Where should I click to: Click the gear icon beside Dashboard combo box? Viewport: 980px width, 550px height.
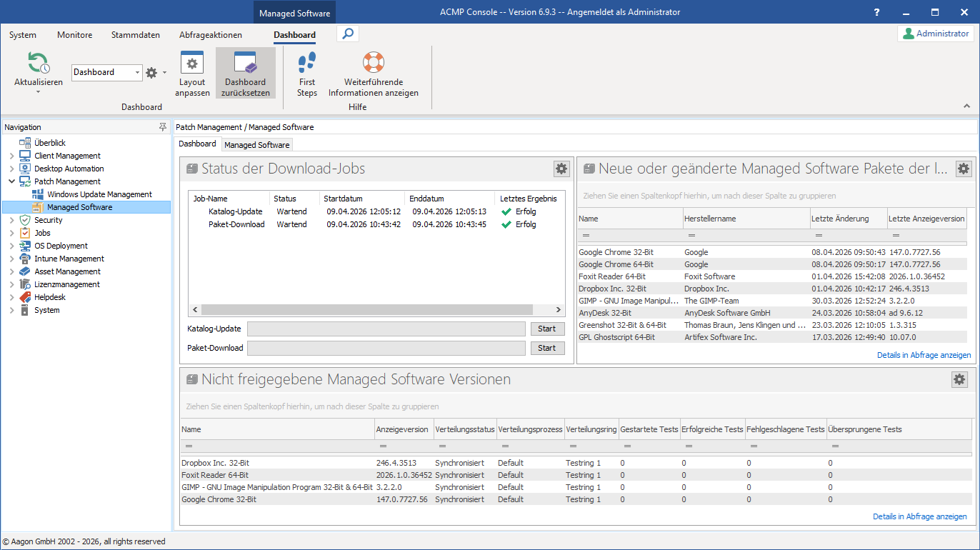pyautogui.click(x=151, y=72)
